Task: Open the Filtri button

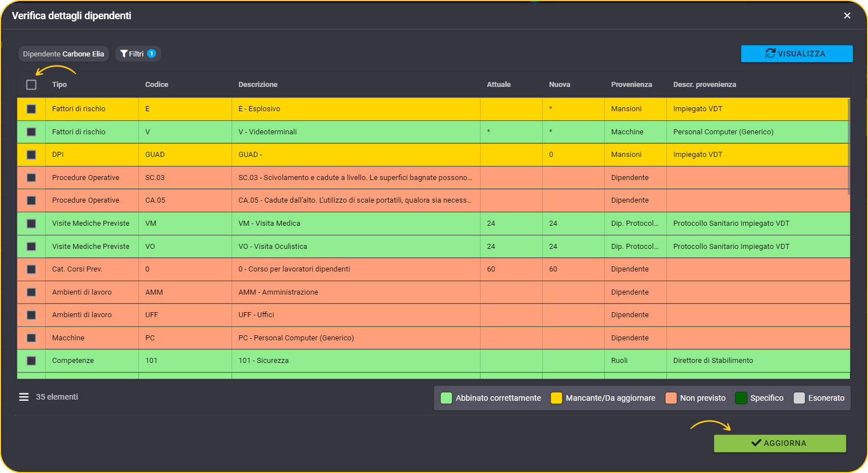Action: [138, 54]
